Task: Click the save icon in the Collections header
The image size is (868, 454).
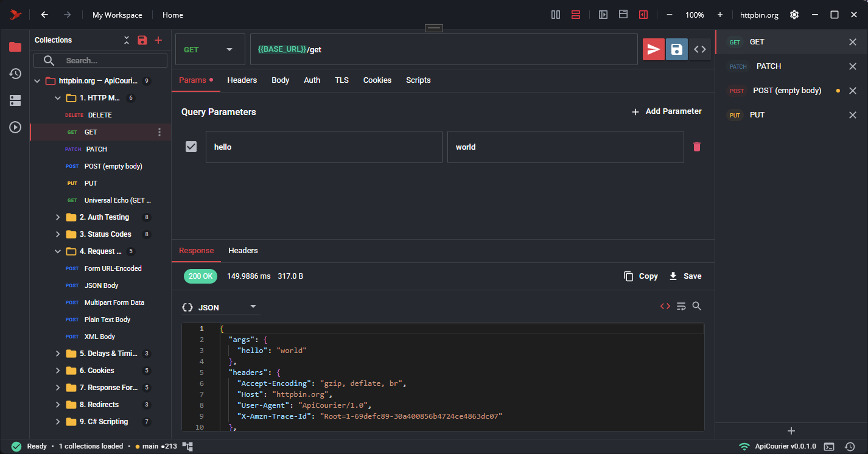Action: pyautogui.click(x=142, y=40)
